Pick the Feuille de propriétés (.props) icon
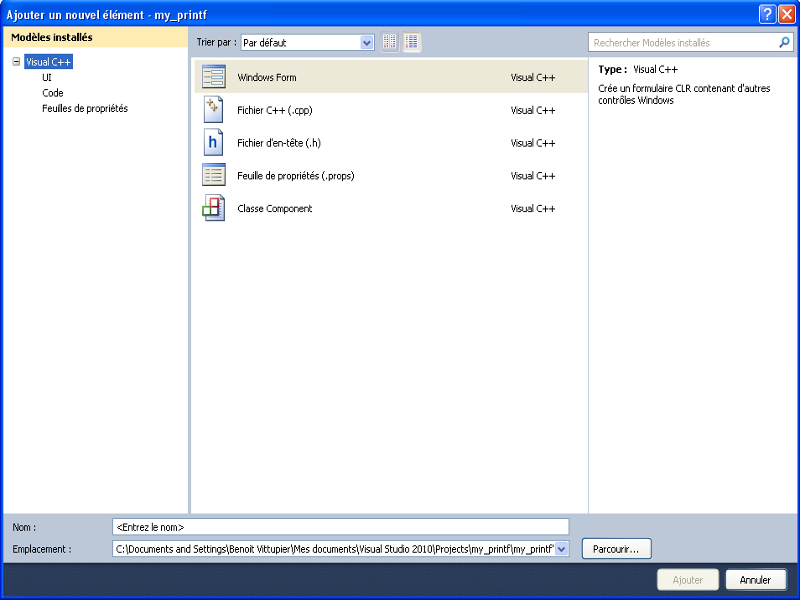This screenshot has height=600, width=800. point(213,176)
